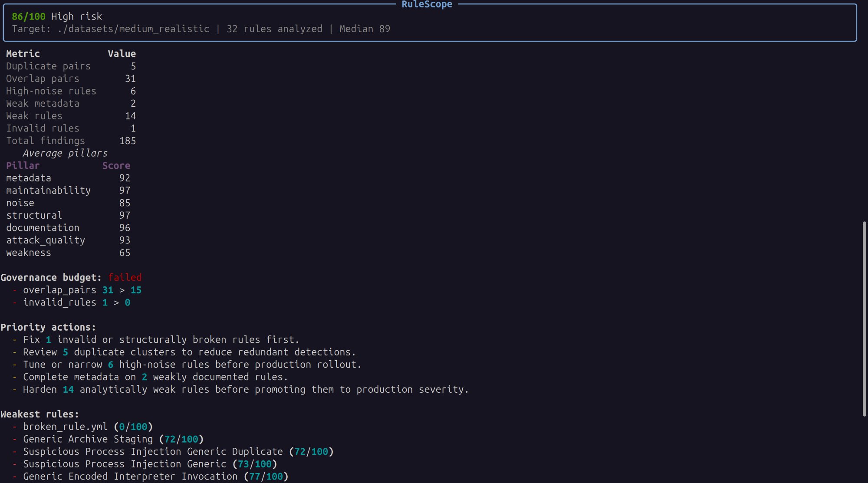This screenshot has width=868, height=483.
Task: Select the attack_quality pillar row
Action: (x=46, y=240)
